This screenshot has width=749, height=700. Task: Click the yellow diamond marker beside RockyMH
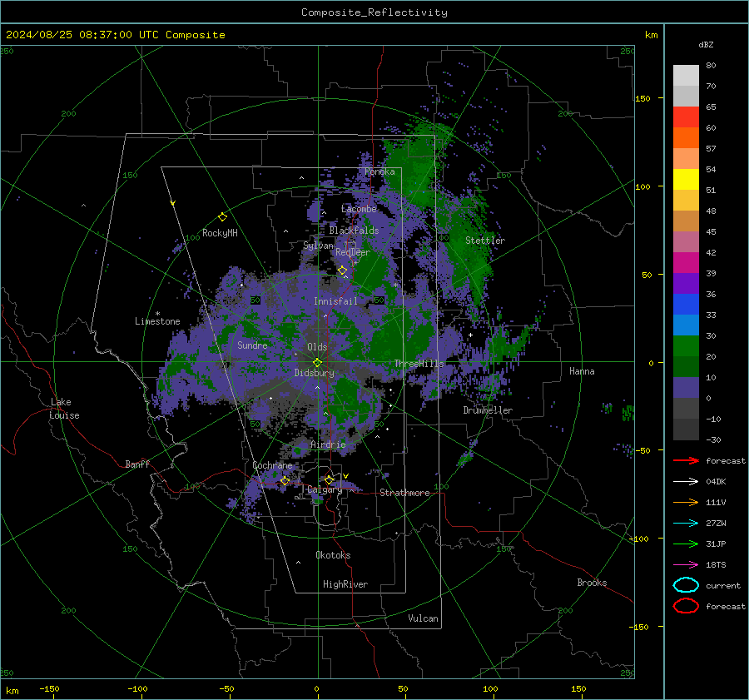222,217
